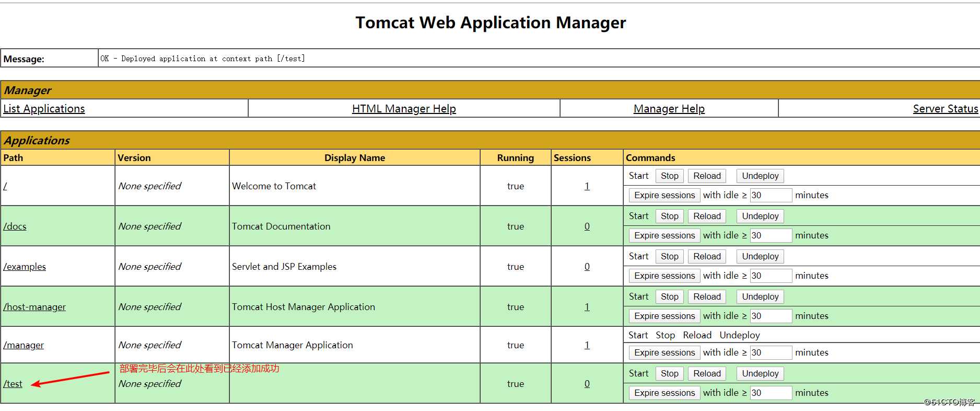Open the Server Status link

(946, 109)
